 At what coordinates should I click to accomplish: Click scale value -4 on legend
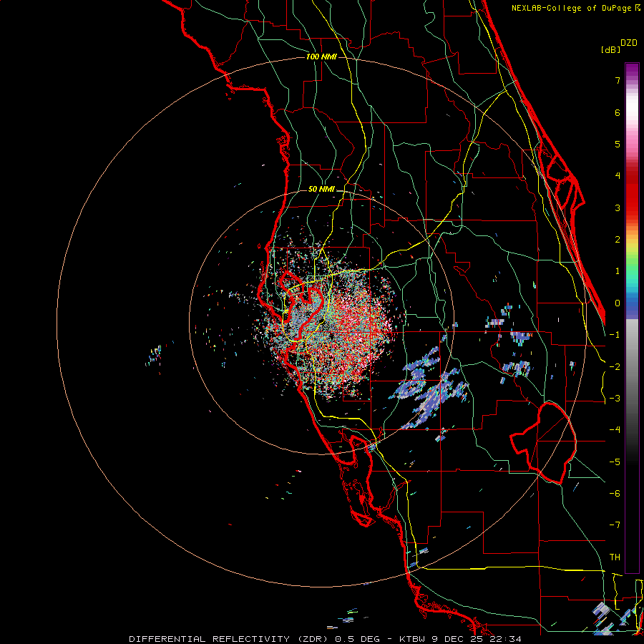coord(615,430)
